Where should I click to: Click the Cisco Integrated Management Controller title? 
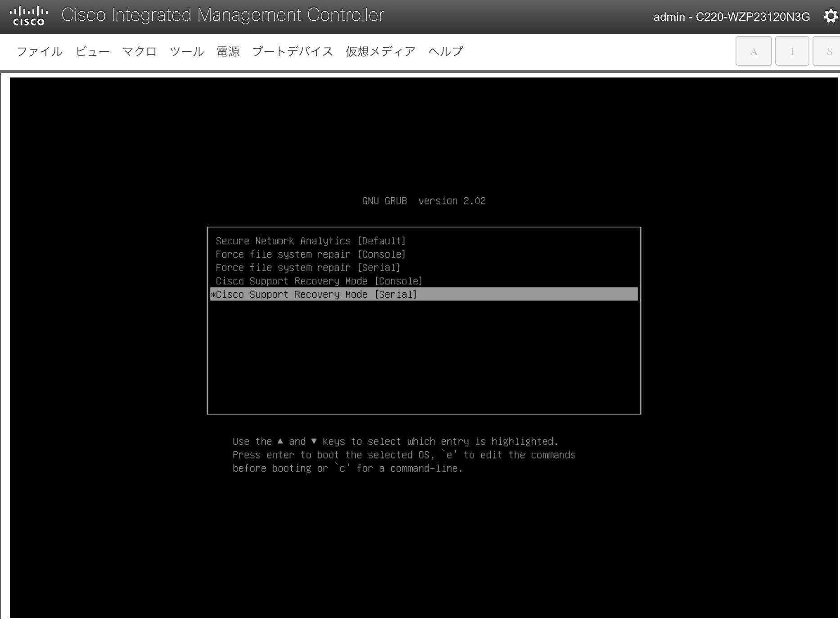[x=223, y=15]
